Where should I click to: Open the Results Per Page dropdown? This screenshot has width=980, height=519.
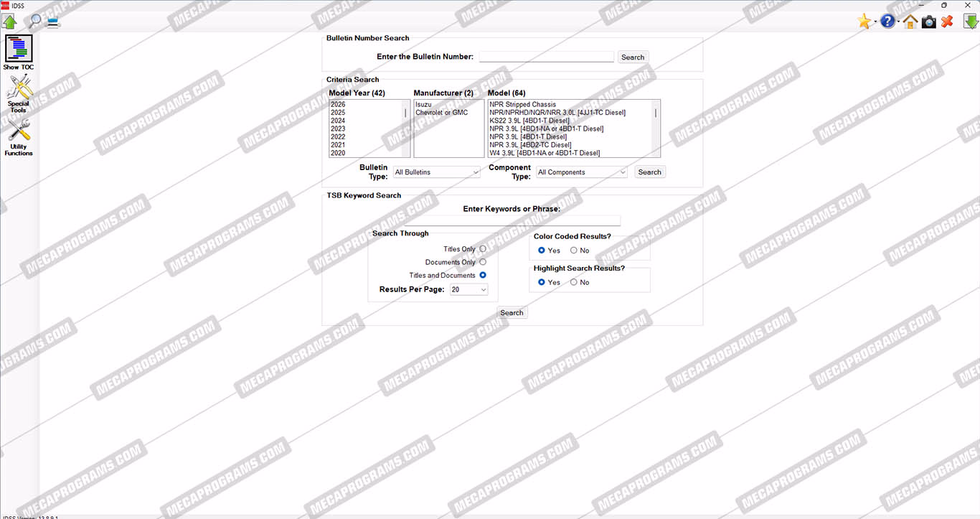click(469, 290)
